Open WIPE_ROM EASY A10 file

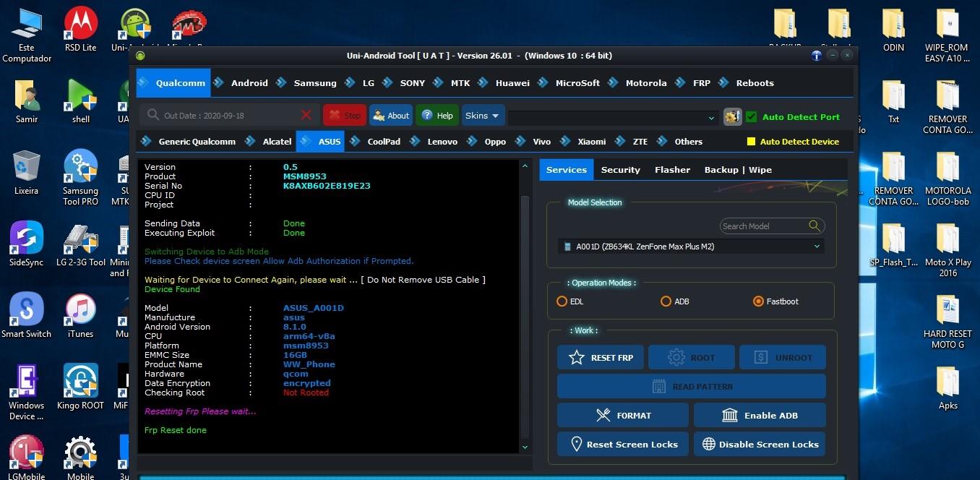(x=947, y=35)
